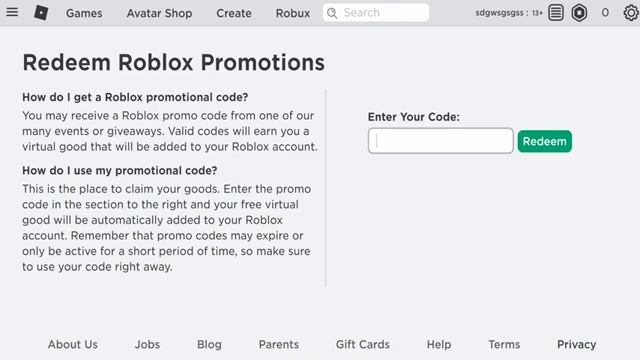
Task: Open the hamburger navigation menu
Action: (12, 12)
